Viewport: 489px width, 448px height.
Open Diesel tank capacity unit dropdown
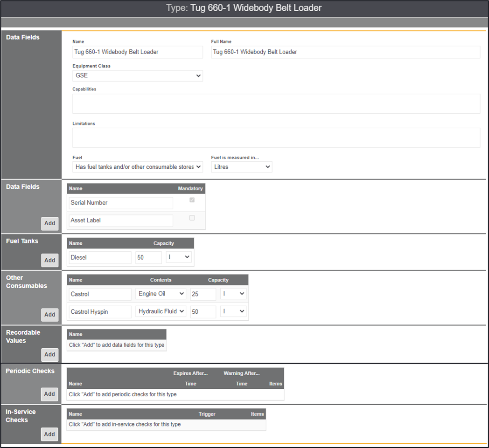pyautogui.click(x=179, y=257)
